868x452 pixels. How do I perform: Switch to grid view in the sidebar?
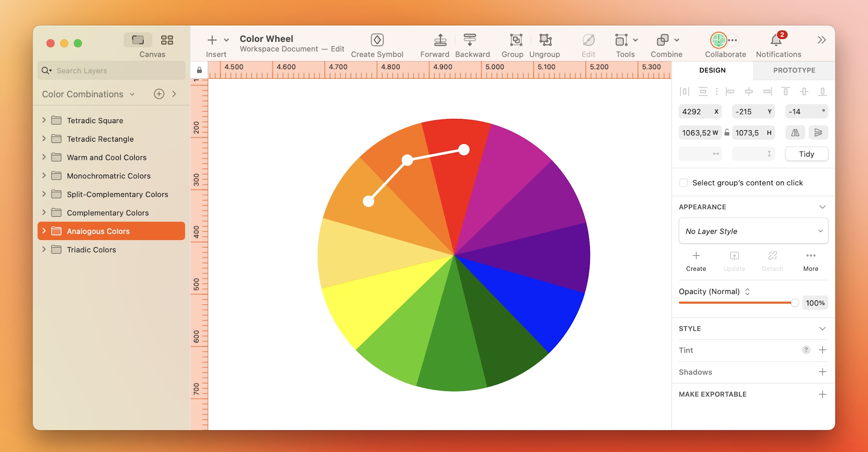[x=167, y=40]
